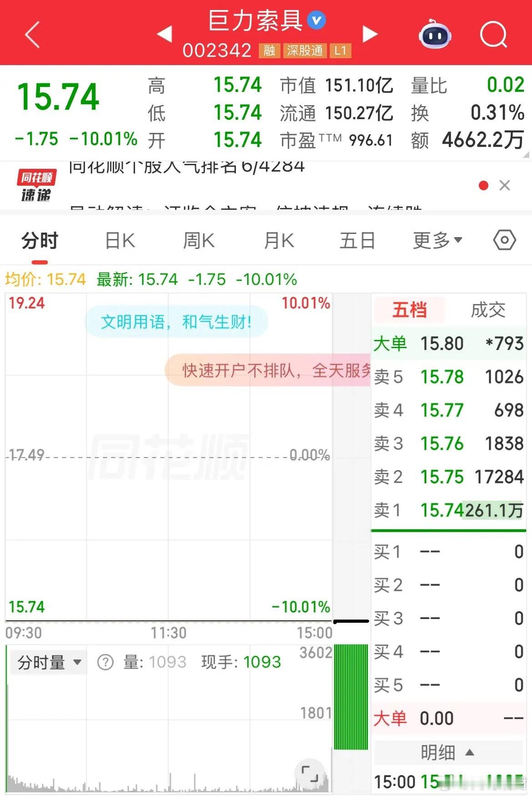Screen dimensions: 532x796
Task: Tap the 均价: 15.74 label
Action: [45, 279]
